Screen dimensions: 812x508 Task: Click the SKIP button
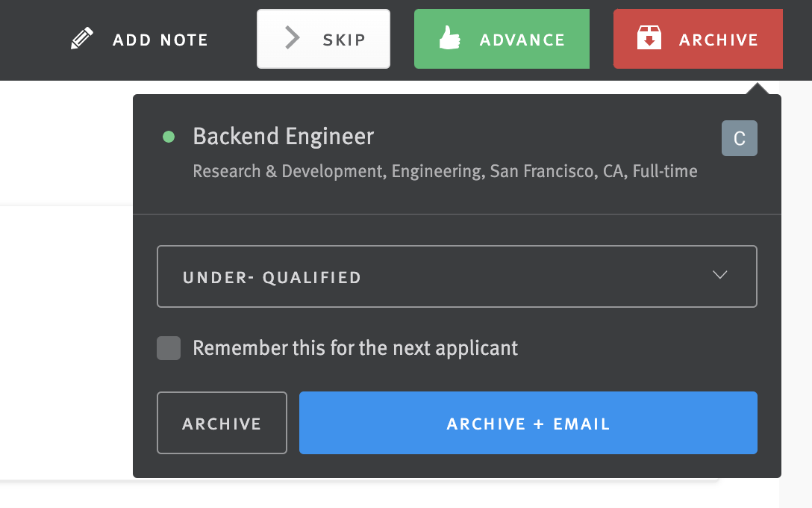(x=323, y=38)
